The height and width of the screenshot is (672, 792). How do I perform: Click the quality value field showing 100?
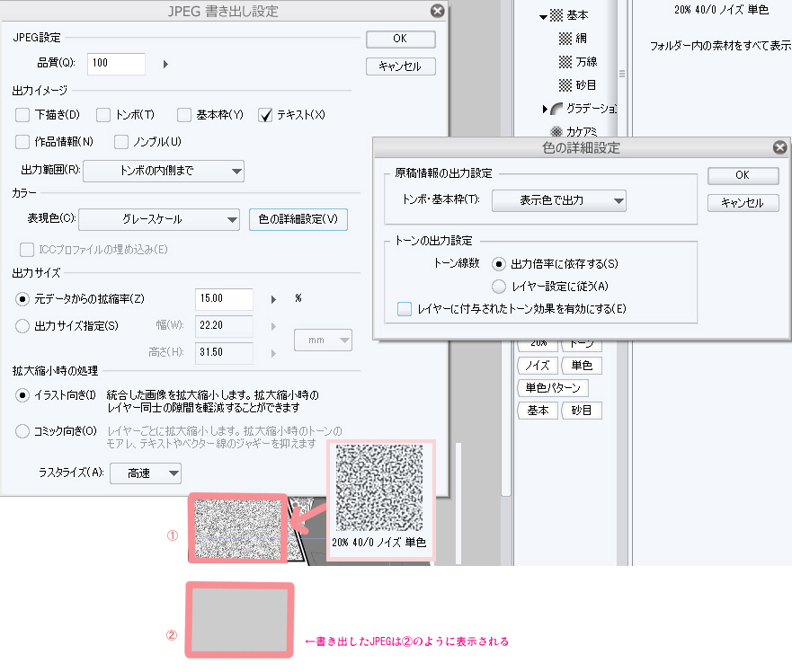click(x=116, y=64)
